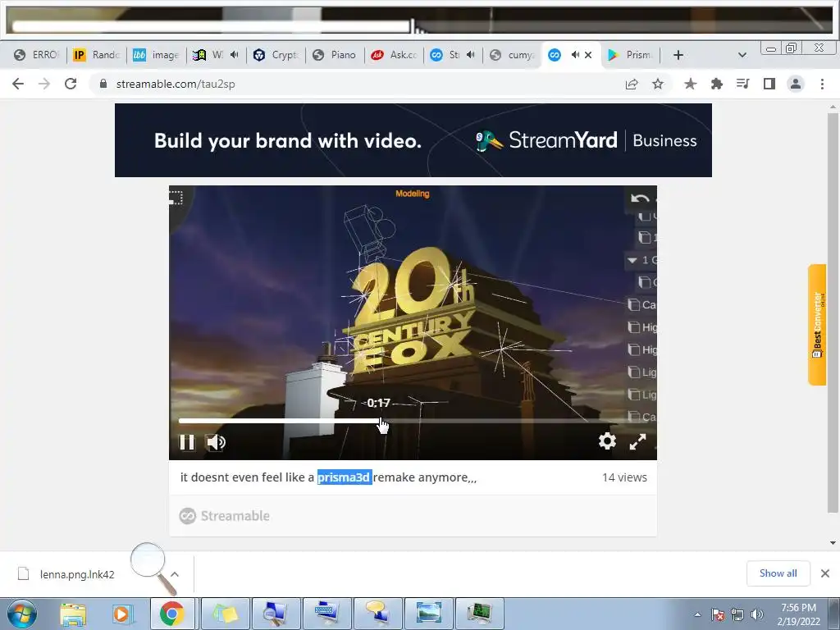
Task: Open Sticky Notes from the taskbar
Action: click(x=226, y=614)
